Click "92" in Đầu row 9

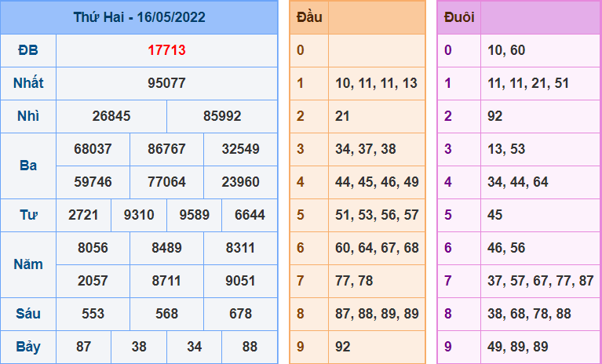point(343,347)
